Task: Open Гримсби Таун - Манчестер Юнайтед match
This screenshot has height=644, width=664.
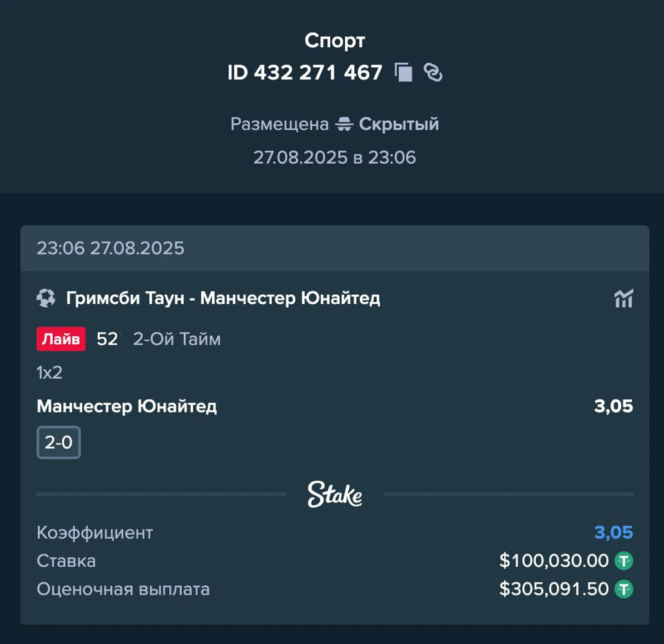Action: tap(223, 298)
